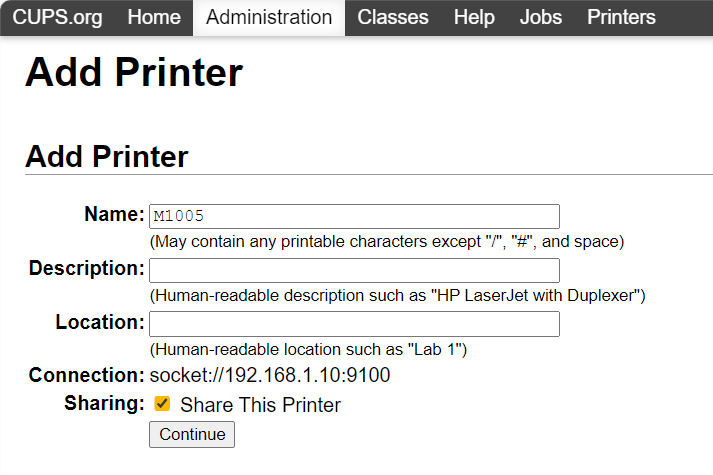Viewport: 713px width, 475px height.
Task: Select the Administration tab
Action: [269, 17]
